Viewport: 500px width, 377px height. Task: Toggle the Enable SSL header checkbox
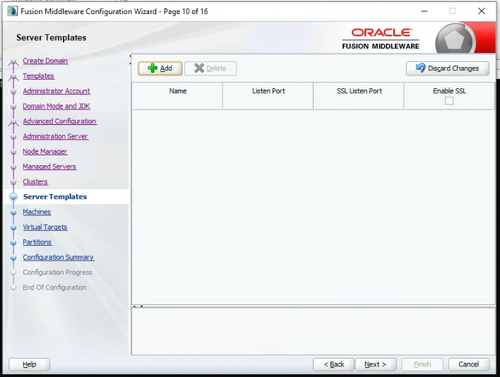(x=449, y=101)
